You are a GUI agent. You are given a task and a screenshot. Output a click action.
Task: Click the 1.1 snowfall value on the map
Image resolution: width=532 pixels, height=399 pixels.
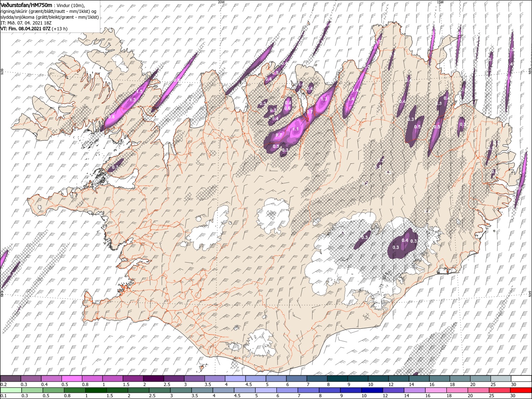[296, 129]
